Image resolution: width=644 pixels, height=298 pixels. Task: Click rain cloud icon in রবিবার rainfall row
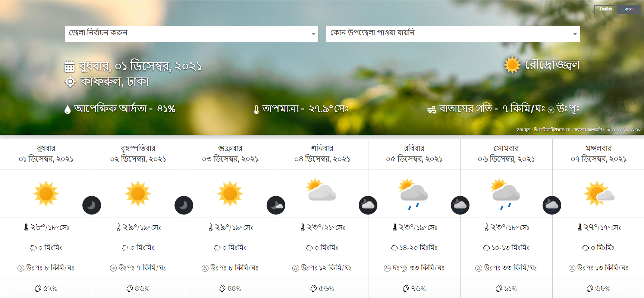click(394, 248)
